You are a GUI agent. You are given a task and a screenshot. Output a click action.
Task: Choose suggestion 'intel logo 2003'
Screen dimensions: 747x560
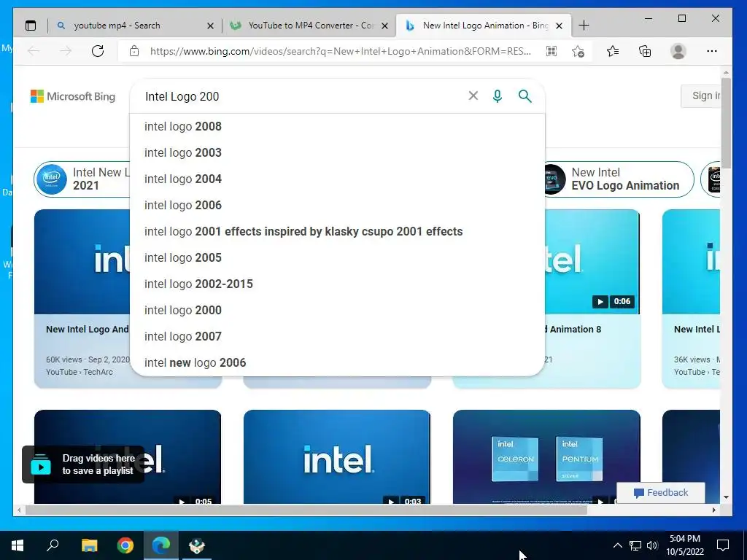337,153
